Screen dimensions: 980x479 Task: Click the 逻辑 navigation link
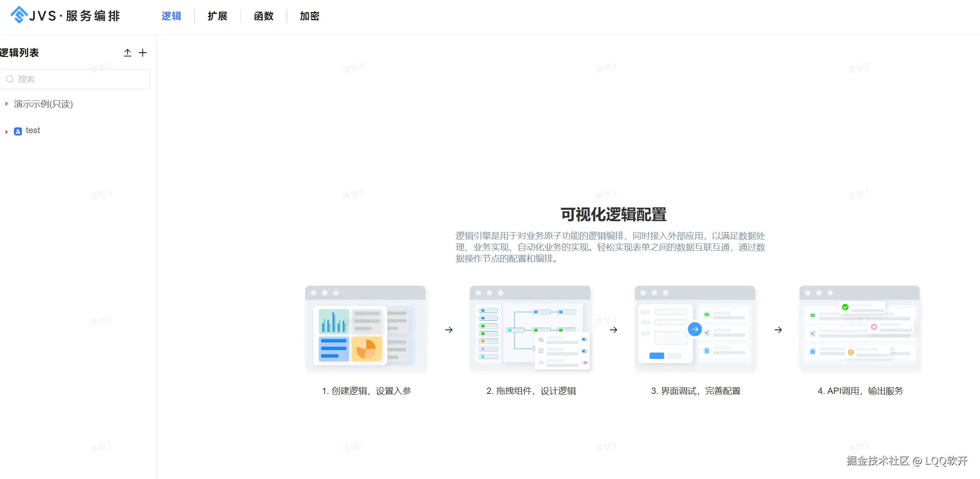(x=172, y=16)
